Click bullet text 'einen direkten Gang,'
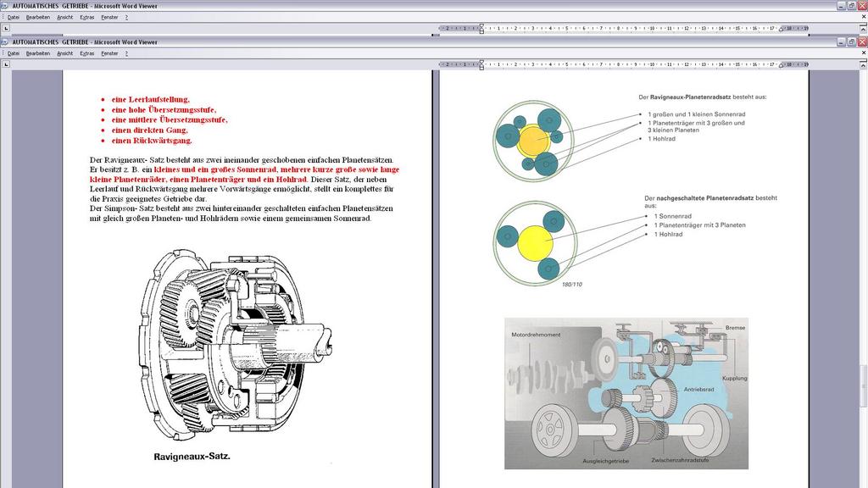Screen dimensions: 868x488 click(x=149, y=130)
